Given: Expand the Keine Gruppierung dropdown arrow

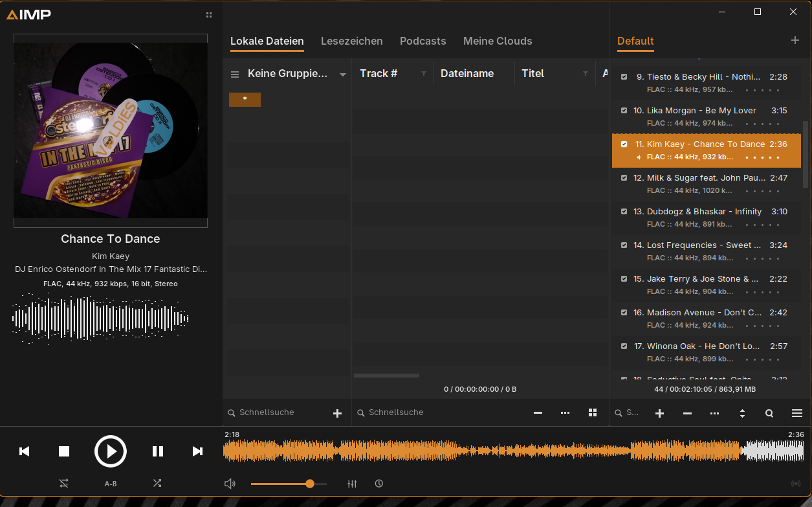Looking at the screenshot, I should [343, 75].
